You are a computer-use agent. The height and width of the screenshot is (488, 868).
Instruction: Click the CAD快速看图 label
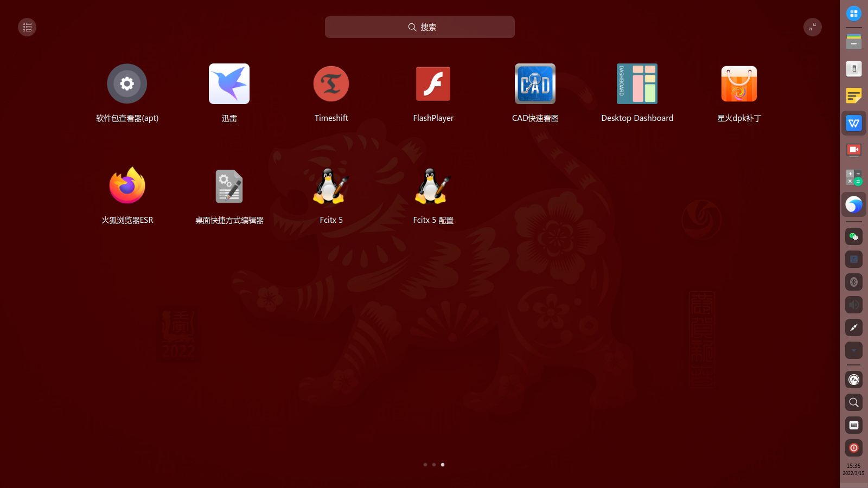click(535, 118)
